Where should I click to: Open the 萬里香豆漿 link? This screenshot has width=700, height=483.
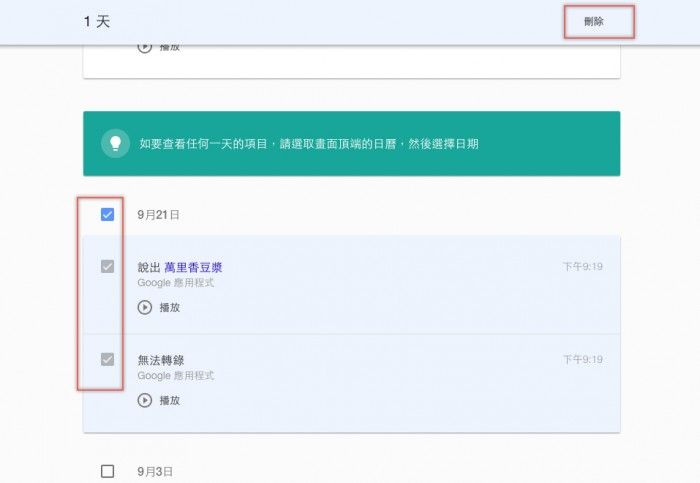[193, 267]
